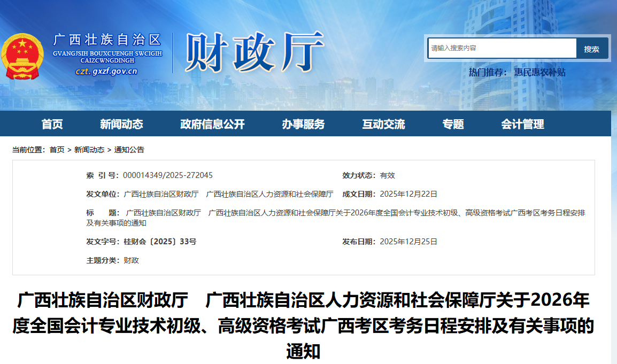Click 首页 in the breadcrumb trail
The width and height of the screenshot is (617, 364).
click(x=57, y=150)
